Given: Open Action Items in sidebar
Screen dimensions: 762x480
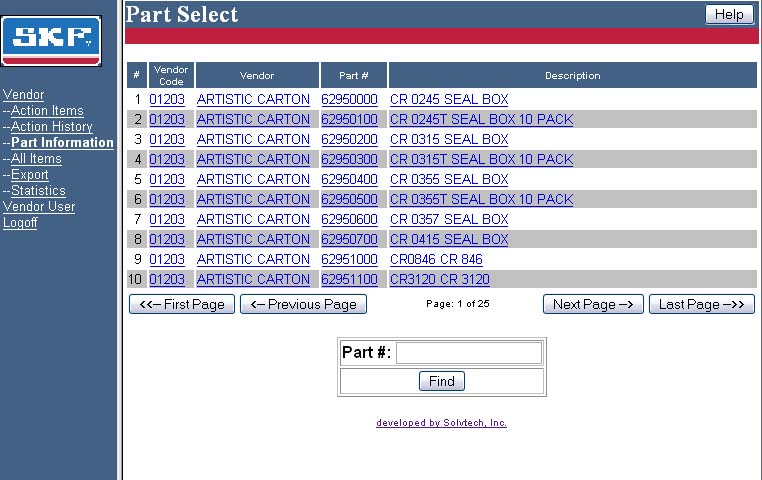Looking at the screenshot, I should coord(47,111).
